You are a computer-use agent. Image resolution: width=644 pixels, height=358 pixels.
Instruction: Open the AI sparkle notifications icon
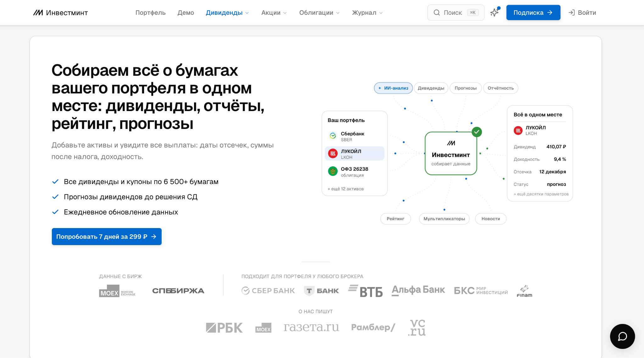(x=495, y=13)
